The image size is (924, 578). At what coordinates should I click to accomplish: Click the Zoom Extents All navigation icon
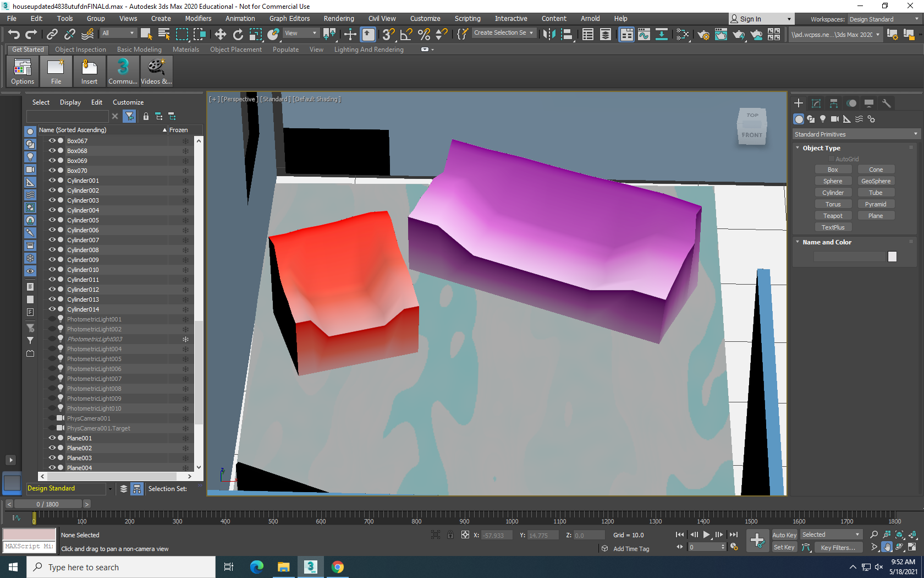912,535
